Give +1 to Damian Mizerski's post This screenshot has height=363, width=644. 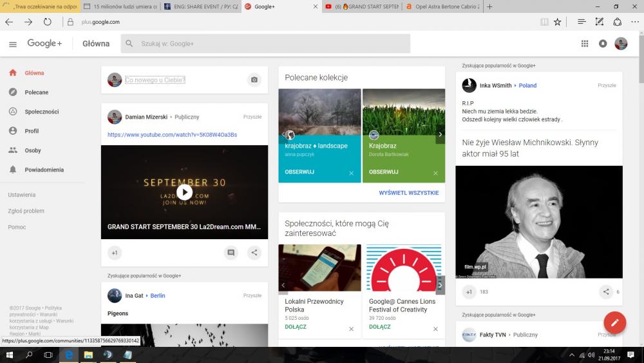[x=115, y=253]
